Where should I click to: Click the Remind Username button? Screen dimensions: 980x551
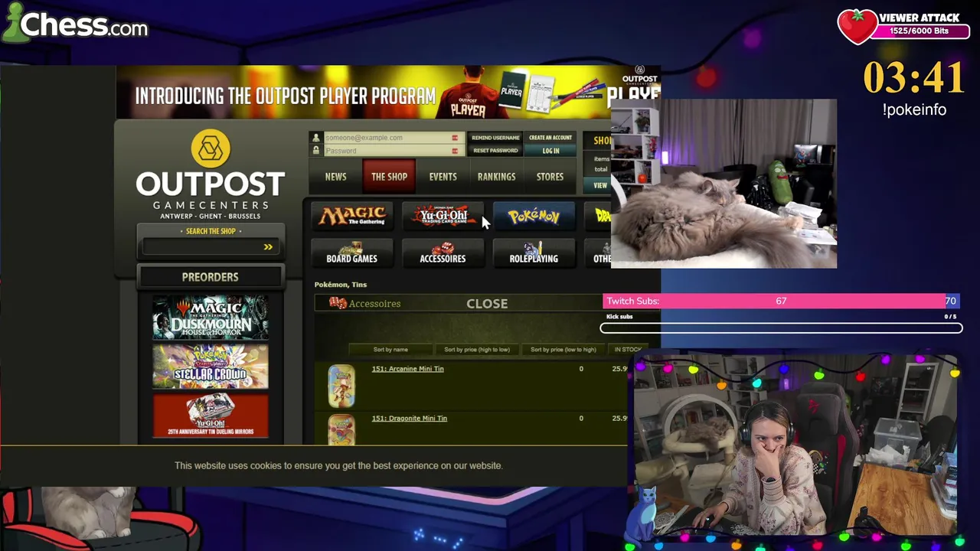pyautogui.click(x=495, y=138)
